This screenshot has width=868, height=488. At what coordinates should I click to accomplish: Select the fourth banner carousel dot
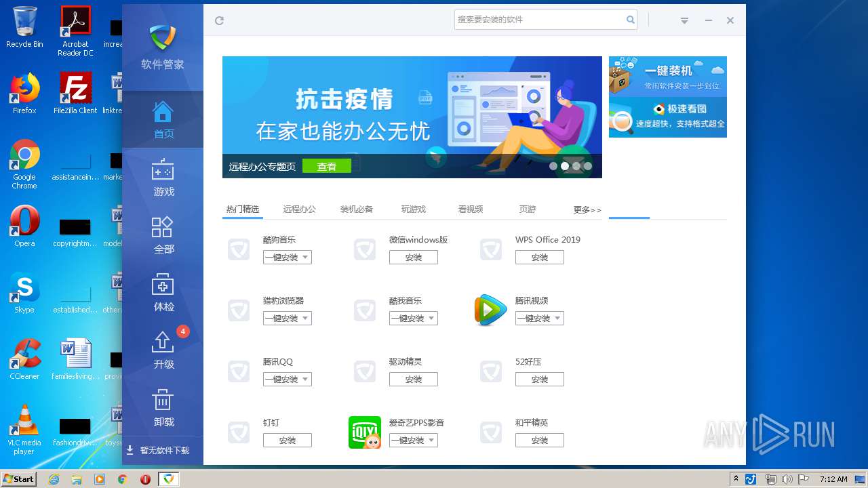pos(588,166)
